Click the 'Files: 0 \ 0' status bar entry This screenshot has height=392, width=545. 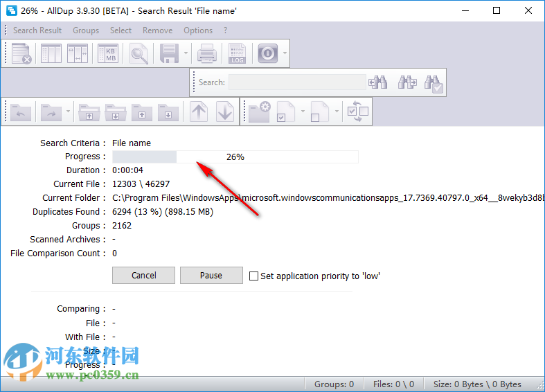pos(394,384)
